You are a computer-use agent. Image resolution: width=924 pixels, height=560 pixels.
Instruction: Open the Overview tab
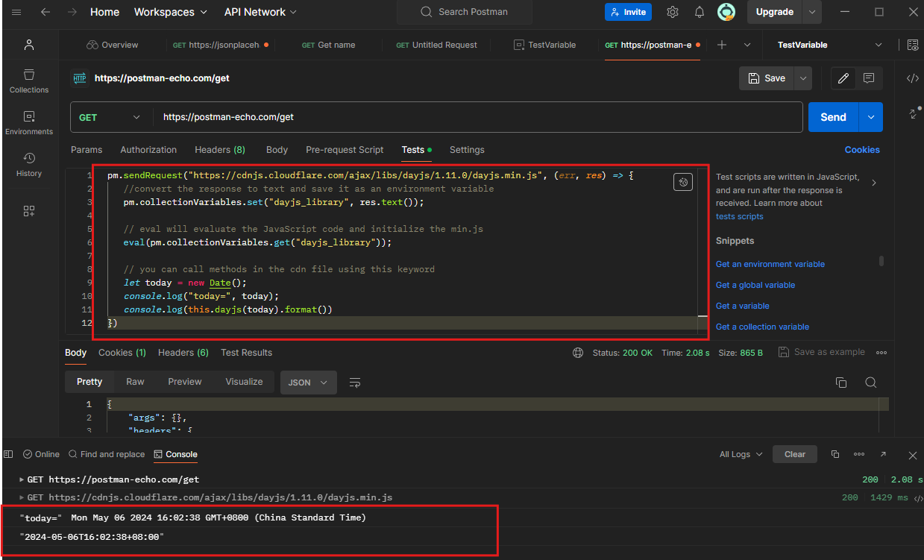[x=113, y=45]
